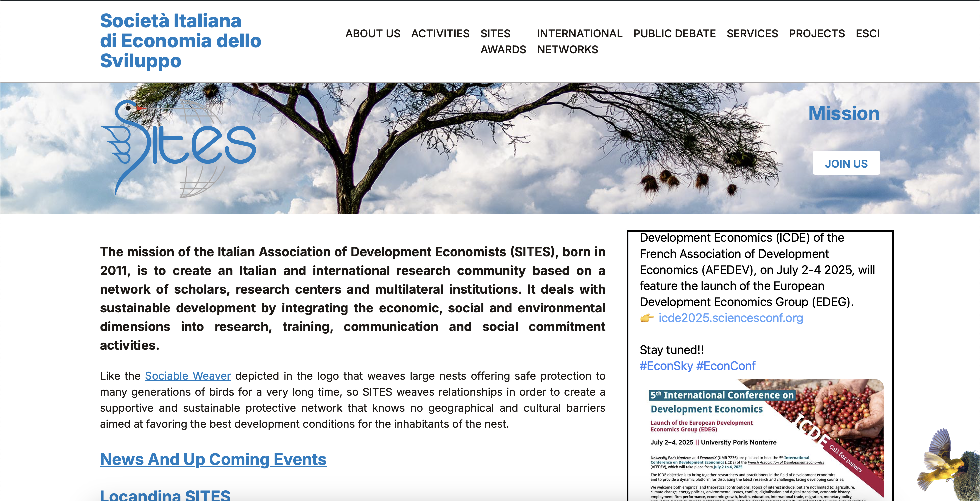980x501 pixels.
Task: Click the bold mission statement paragraph
Action: [353, 298]
